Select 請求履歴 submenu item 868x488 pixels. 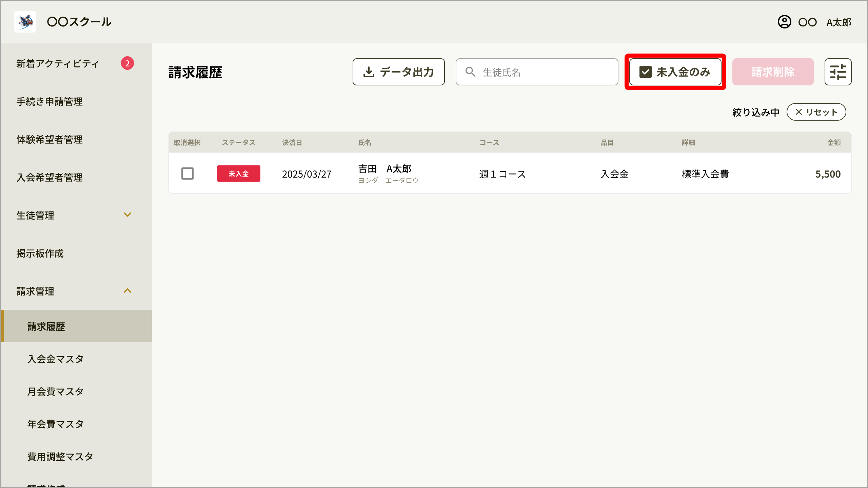pyautogui.click(x=76, y=326)
